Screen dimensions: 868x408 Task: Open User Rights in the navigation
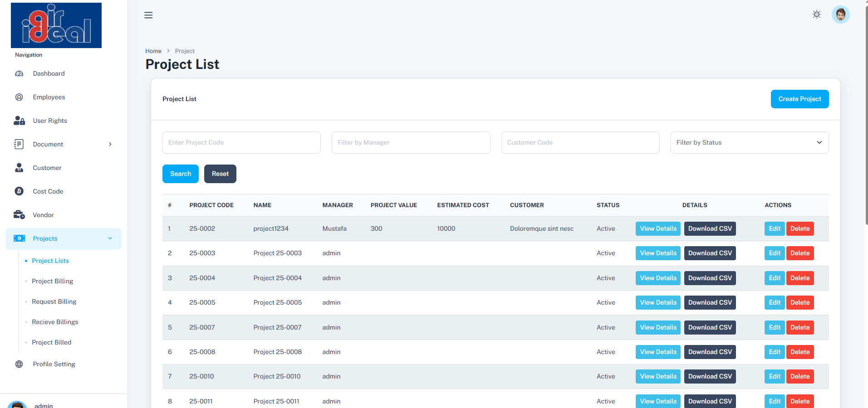click(50, 121)
